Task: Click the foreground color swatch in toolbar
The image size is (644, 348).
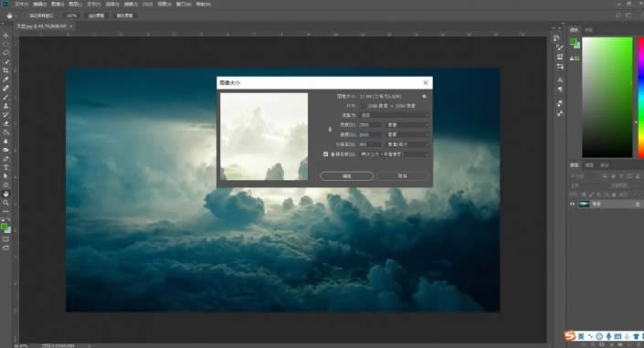Action: (4, 226)
